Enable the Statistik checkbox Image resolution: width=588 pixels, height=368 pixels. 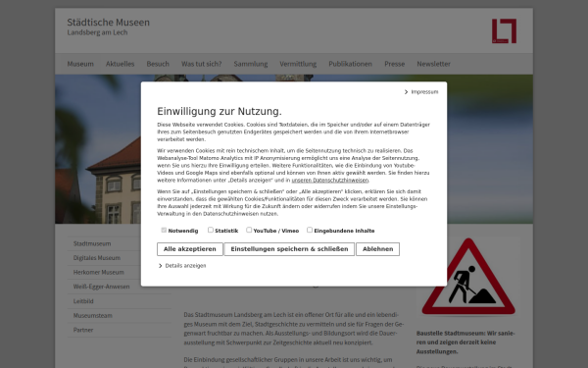click(211, 230)
